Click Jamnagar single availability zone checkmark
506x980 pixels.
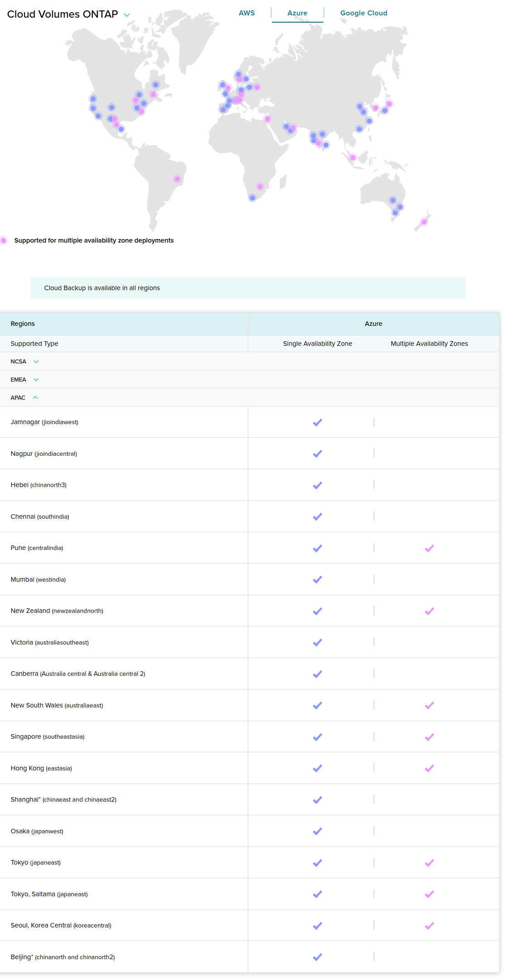318,422
